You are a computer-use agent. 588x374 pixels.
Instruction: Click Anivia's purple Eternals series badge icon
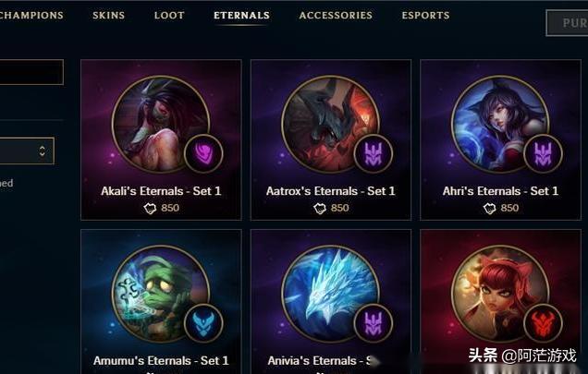pyautogui.click(x=374, y=323)
